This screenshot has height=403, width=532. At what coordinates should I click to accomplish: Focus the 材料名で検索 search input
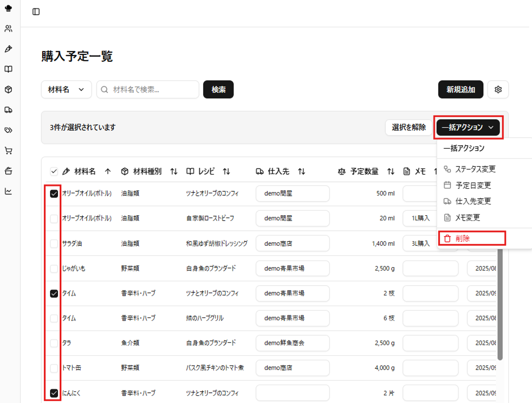coord(148,89)
